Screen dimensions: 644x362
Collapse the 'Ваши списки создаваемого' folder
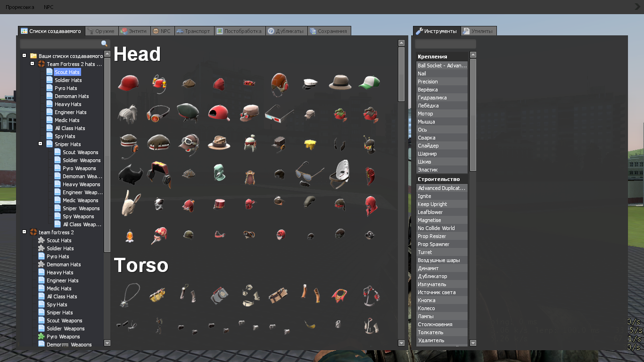pos(24,56)
